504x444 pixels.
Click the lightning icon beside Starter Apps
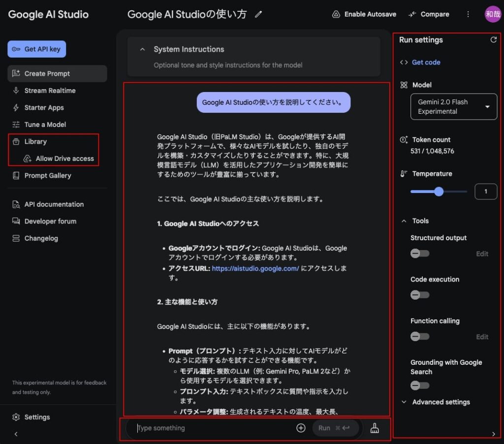pyautogui.click(x=16, y=108)
